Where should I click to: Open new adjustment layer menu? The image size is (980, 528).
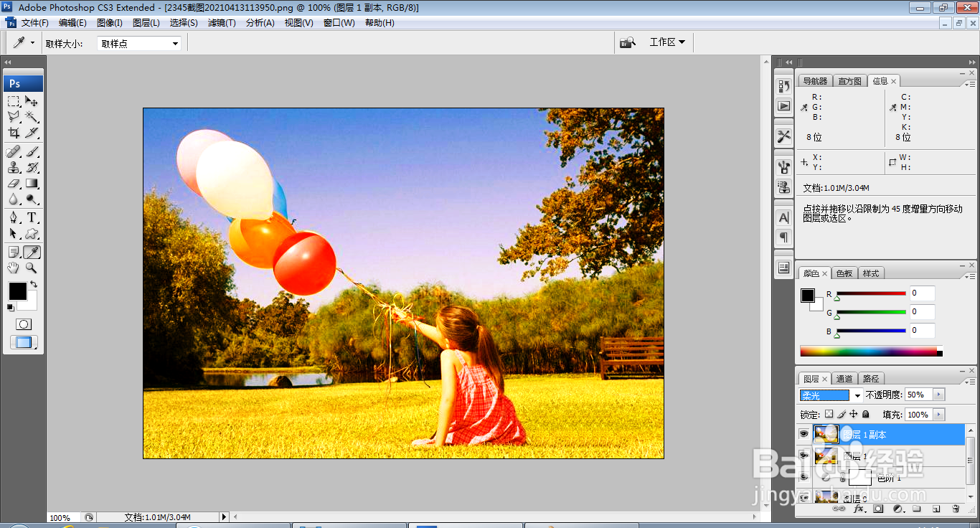897,509
